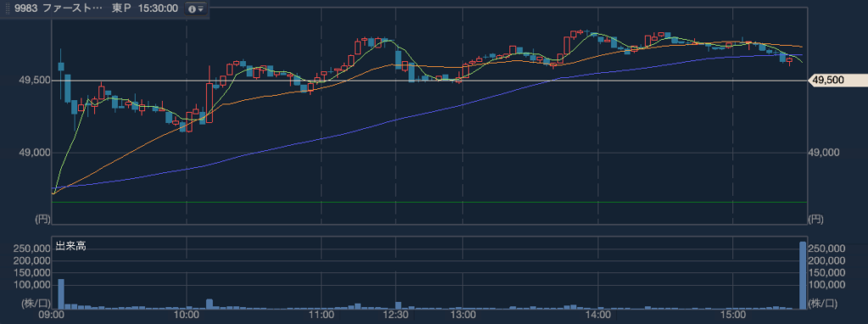
Task: Click the '11:00' time axis label
Action: click(321, 316)
